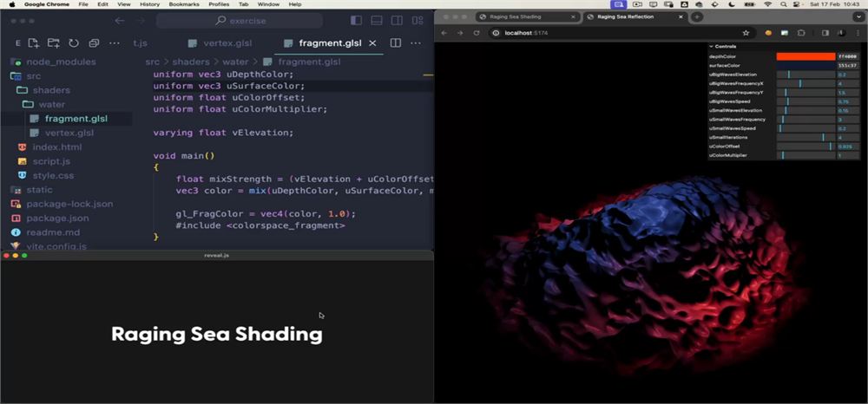
Task: Open editor more actions menu beside split icon
Action: click(x=415, y=43)
